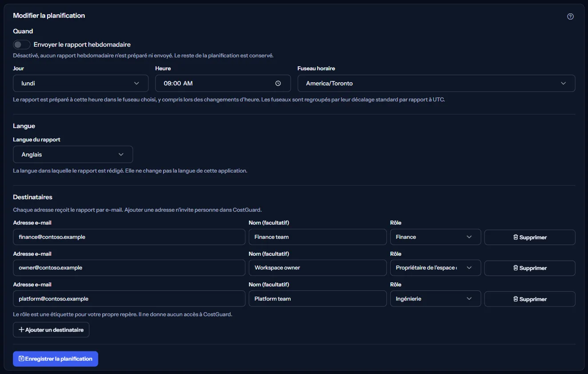Viewport: 588px width, 374px height.
Task: Change the Finance role dropdown
Action: point(435,237)
